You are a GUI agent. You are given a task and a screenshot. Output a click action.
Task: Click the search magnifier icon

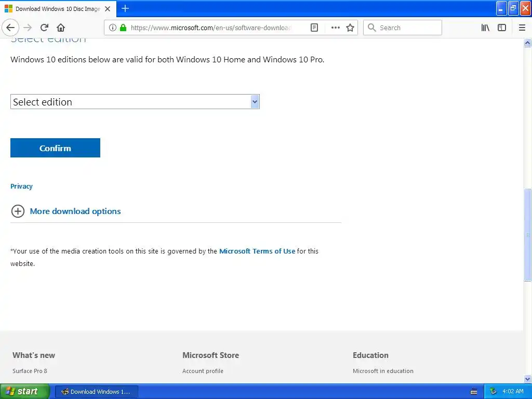click(x=372, y=28)
